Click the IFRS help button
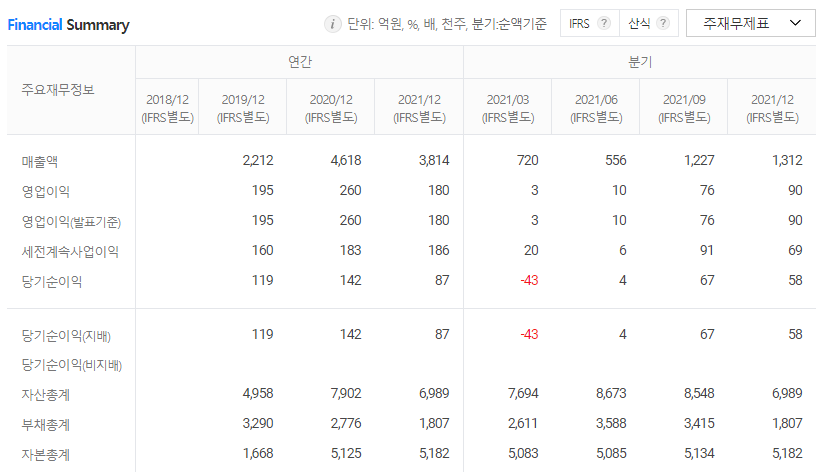821x472 pixels. coord(590,24)
